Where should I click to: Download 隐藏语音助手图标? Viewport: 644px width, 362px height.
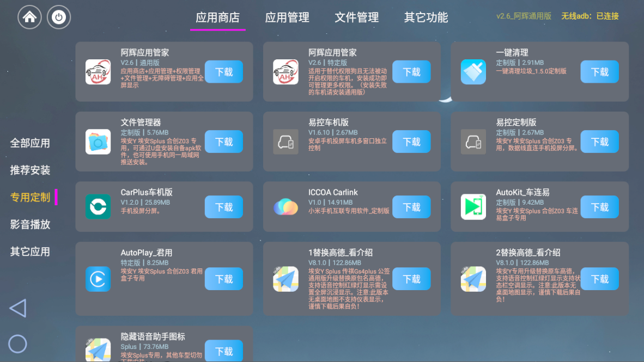pos(224,351)
